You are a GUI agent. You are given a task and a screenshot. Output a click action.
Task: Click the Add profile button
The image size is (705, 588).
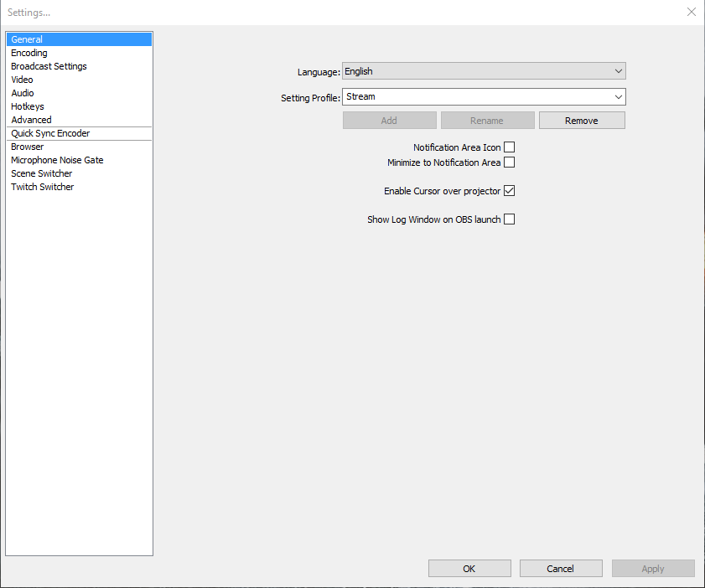pos(389,121)
